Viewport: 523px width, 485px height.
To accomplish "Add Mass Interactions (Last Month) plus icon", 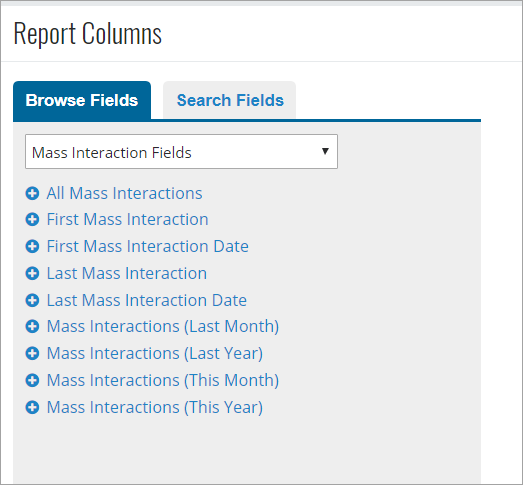I will point(32,326).
